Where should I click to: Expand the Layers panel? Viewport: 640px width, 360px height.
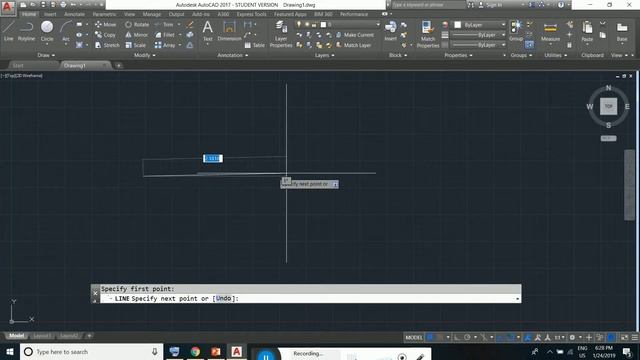(x=324, y=55)
